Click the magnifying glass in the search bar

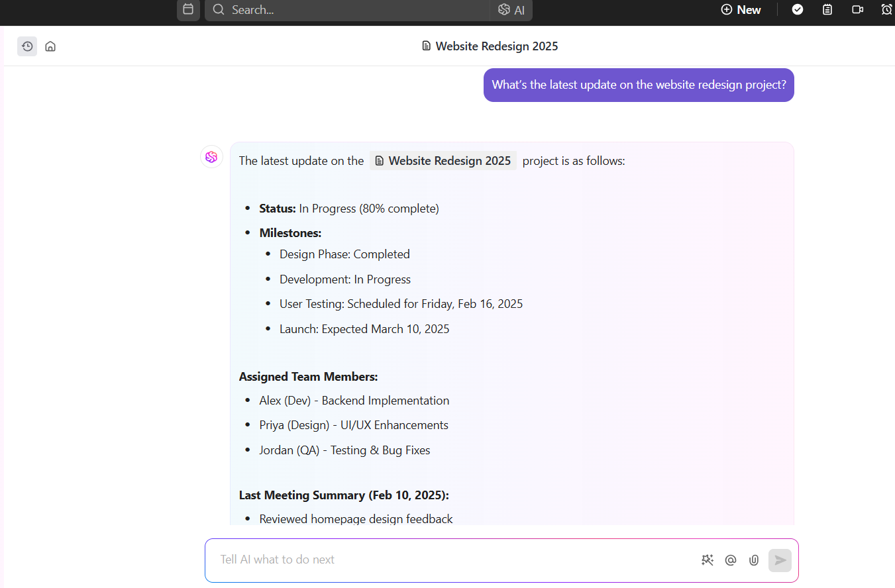point(219,10)
